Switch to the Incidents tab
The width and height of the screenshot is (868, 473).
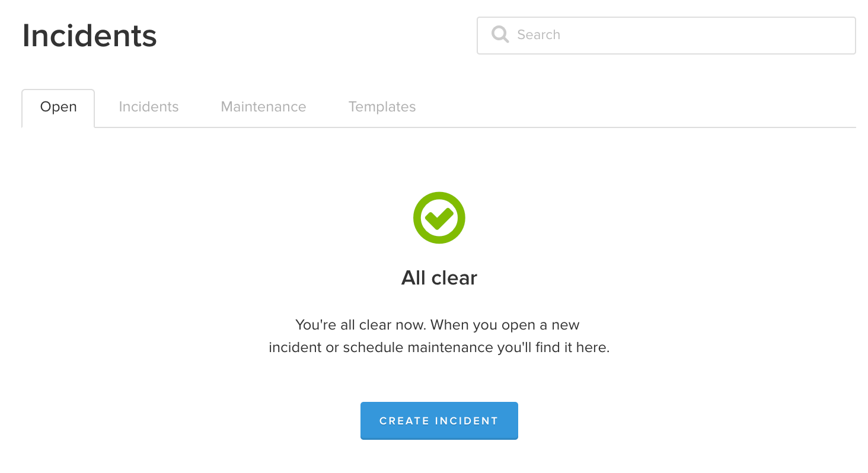[x=149, y=107]
